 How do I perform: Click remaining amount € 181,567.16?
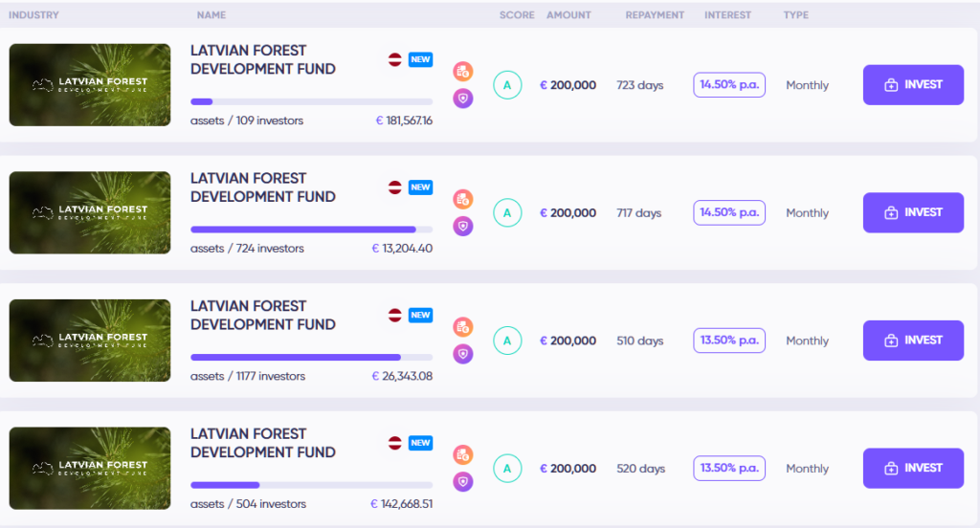(404, 121)
